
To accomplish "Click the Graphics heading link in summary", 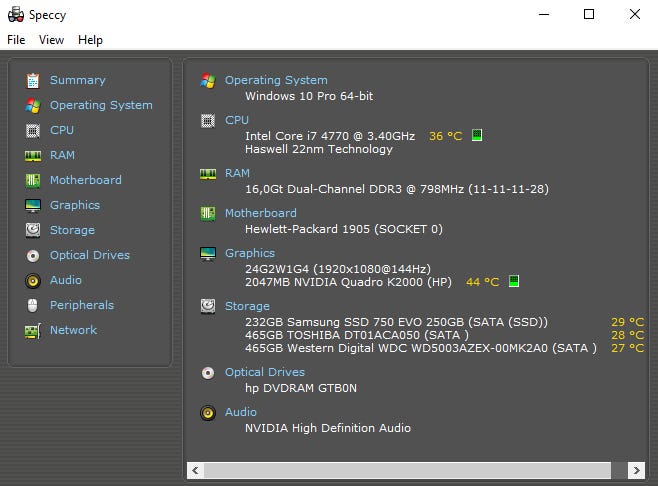I will click(x=250, y=253).
